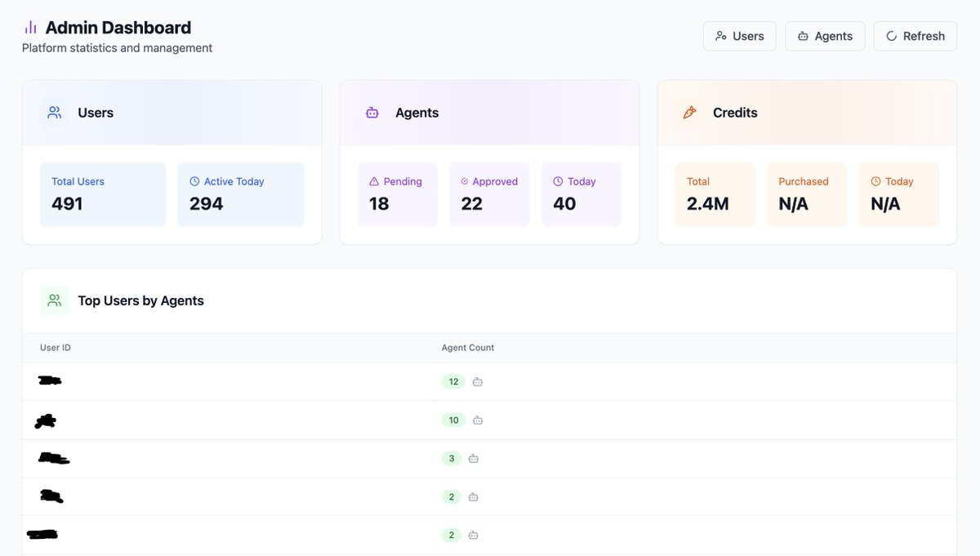Click the Platform statistics and management subtitle
Image resolution: width=980 pixels, height=556 pixels.
(x=117, y=48)
